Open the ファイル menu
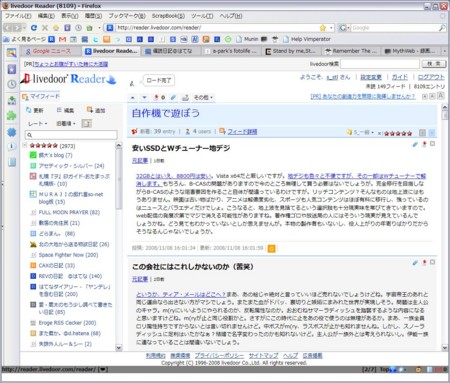Image resolution: width=450 pixels, height=383 pixels. (x=18, y=16)
